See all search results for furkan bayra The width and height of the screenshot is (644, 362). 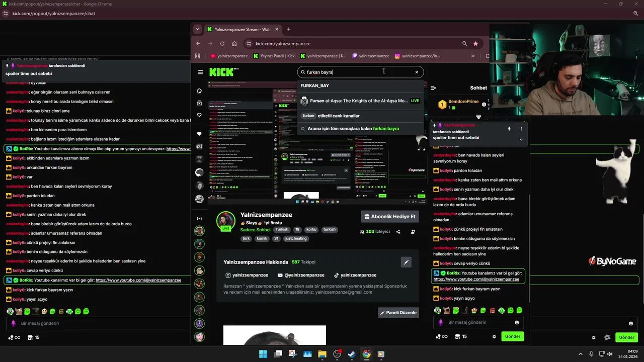tap(360, 129)
